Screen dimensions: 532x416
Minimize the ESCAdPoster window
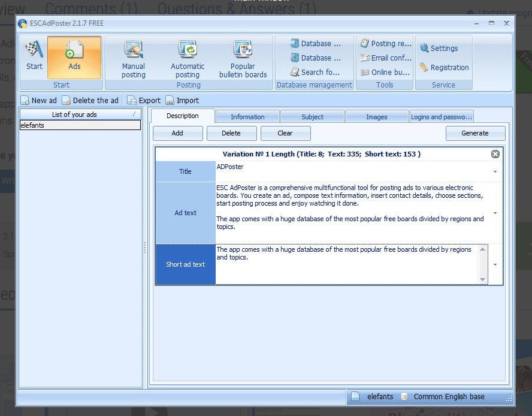[477, 23]
